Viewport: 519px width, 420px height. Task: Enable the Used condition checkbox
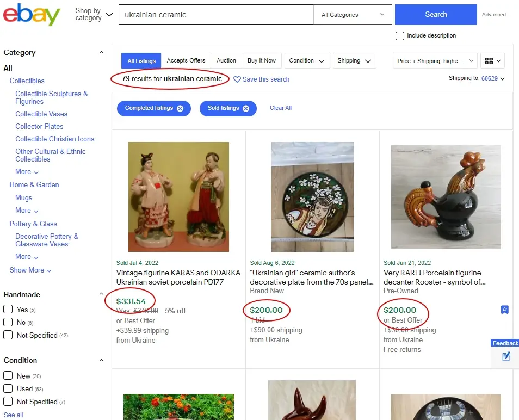point(8,388)
